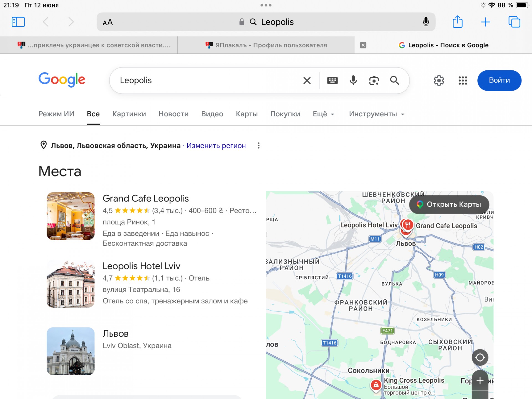
Task: Open Google quick settings gear
Action: (439, 80)
